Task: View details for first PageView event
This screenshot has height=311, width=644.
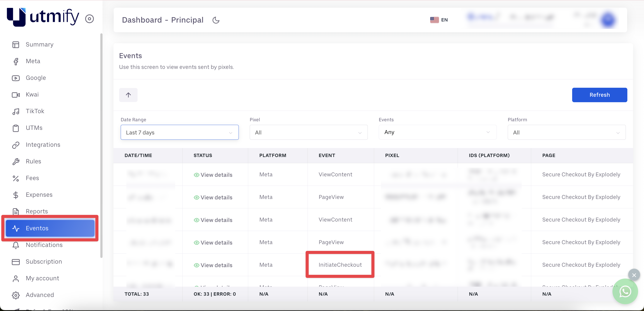Action: point(213,197)
